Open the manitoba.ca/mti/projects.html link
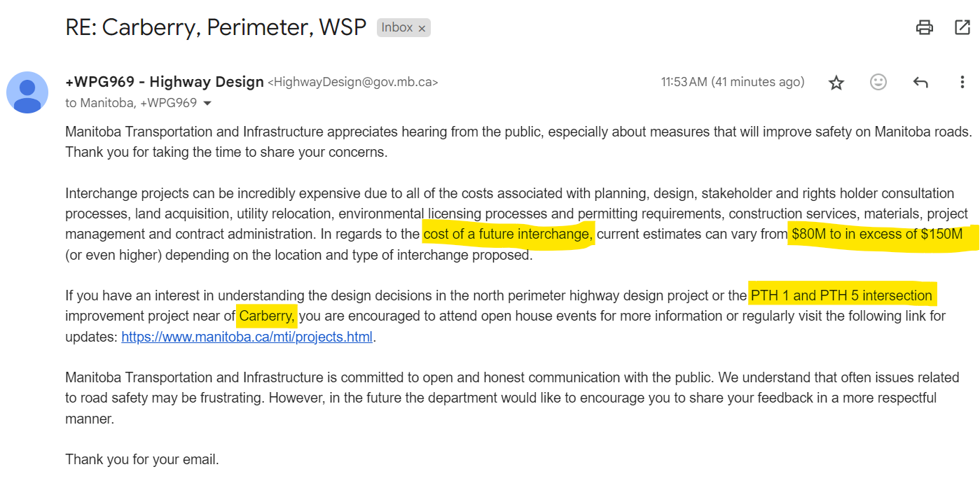Image resolution: width=980 pixels, height=488 pixels. pyautogui.click(x=247, y=337)
